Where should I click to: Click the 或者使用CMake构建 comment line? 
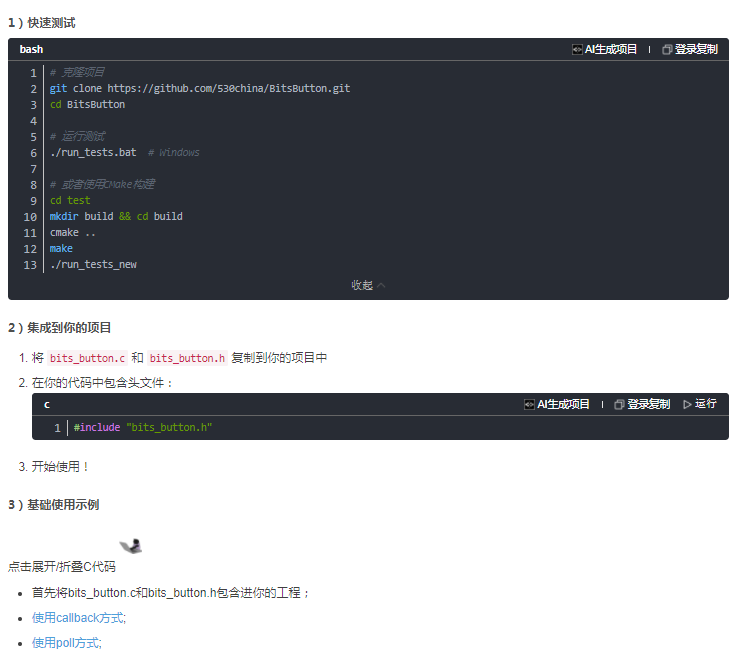click(x=102, y=184)
